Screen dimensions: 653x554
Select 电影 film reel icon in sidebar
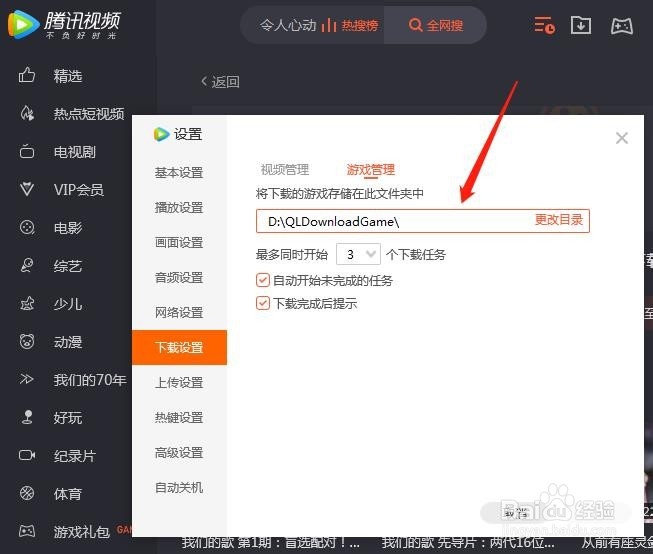[27, 227]
